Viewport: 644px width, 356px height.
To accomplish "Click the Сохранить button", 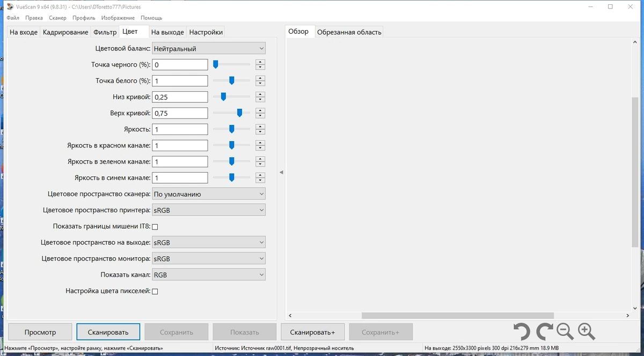I will click(176, 332).
